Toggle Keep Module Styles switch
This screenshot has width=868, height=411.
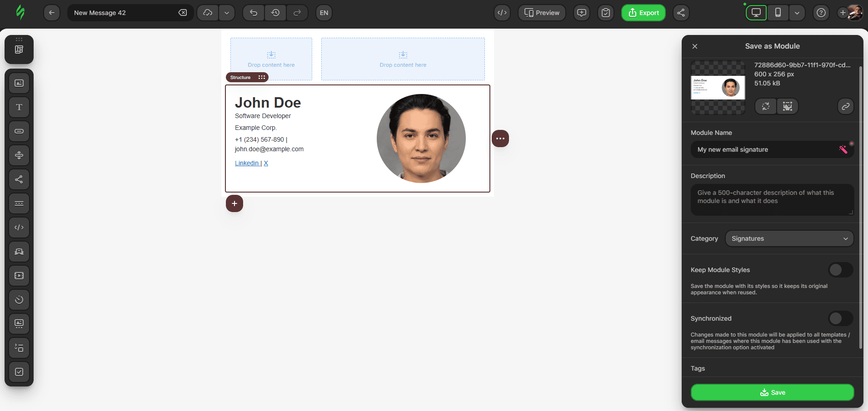point(840,270)
